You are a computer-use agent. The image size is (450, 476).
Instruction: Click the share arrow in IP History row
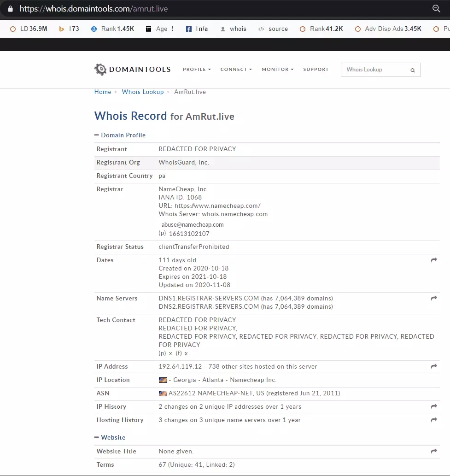point(434,406)
